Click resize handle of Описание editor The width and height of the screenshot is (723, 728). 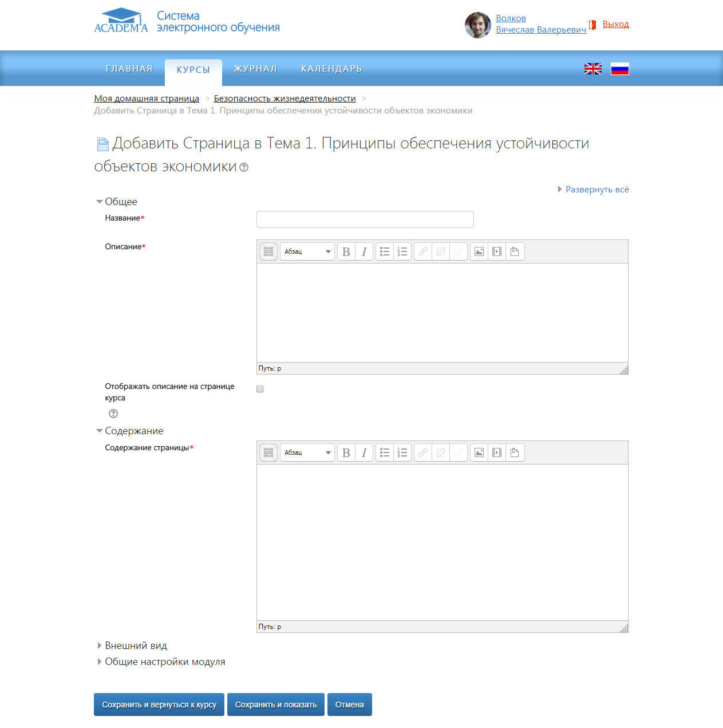point(624,370)
